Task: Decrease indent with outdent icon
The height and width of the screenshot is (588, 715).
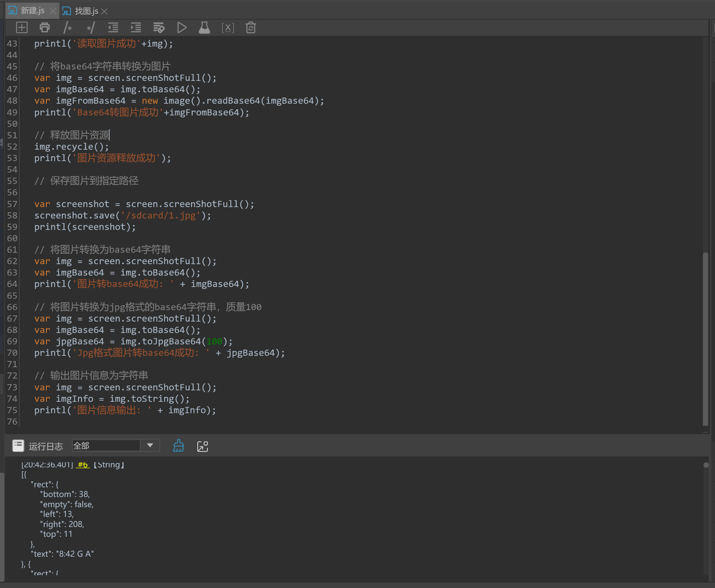Action: (x=113, y=27)
